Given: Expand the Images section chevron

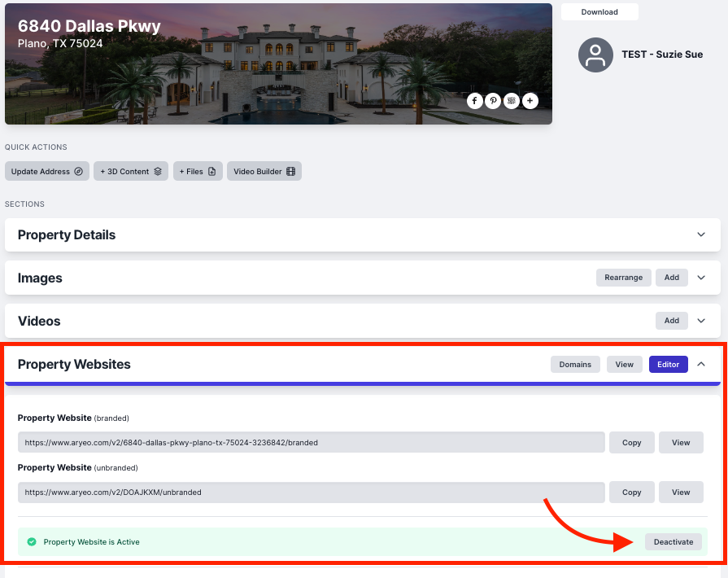Looking at the screenshot, I should coord(701,278).
